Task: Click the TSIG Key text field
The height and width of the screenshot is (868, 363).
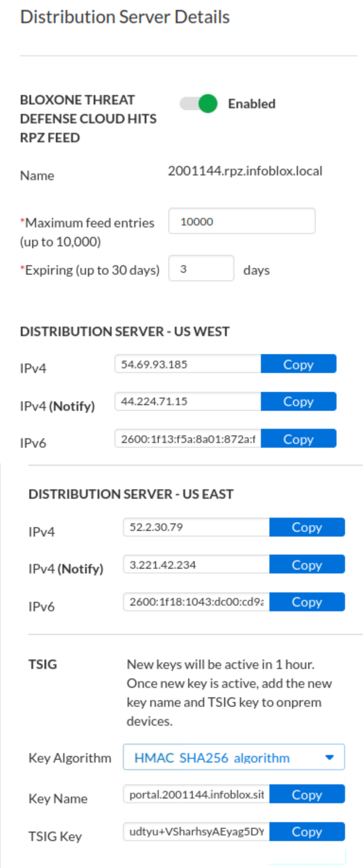Action: pos(196,832)
